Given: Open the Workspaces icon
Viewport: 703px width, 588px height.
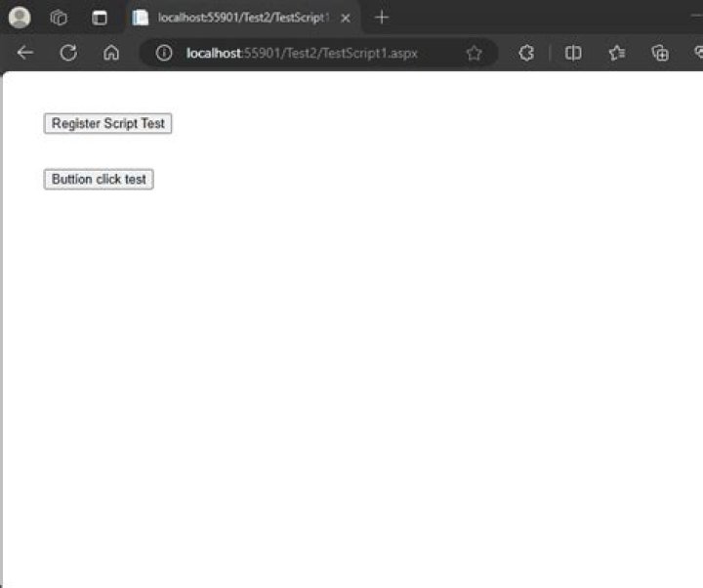Looking at the screenshot, I should (x=59, y=18).
